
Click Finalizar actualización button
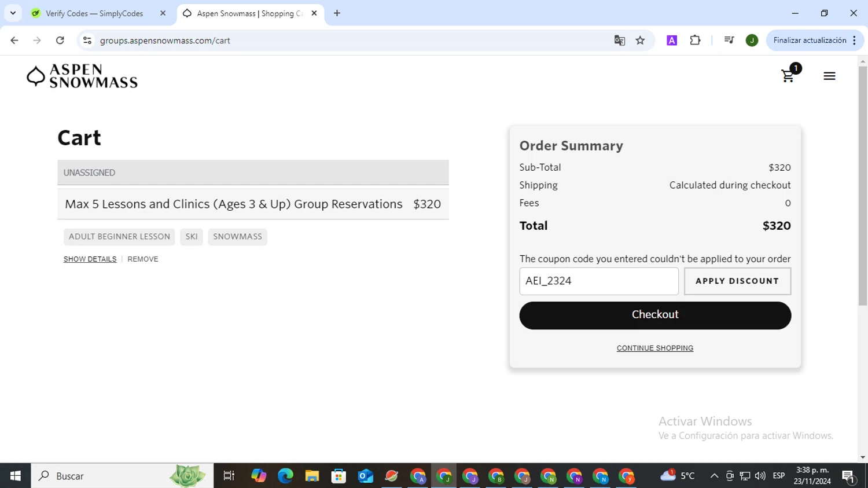(815, 41)
